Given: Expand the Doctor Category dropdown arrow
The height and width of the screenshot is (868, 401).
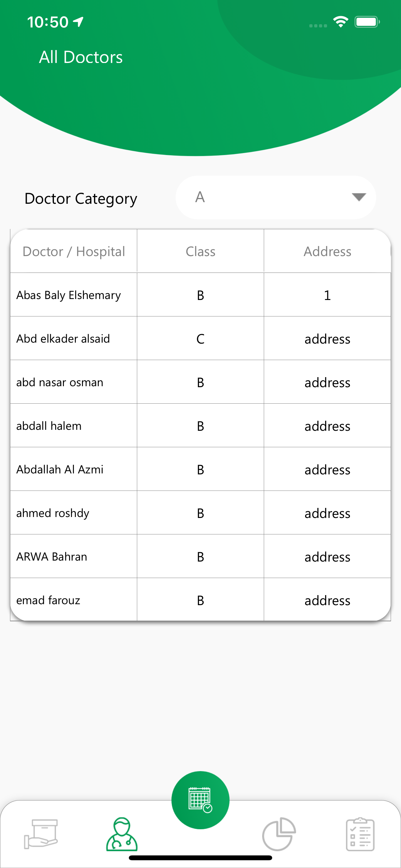Looking at the screenshot, I should (x=358, y=197).
